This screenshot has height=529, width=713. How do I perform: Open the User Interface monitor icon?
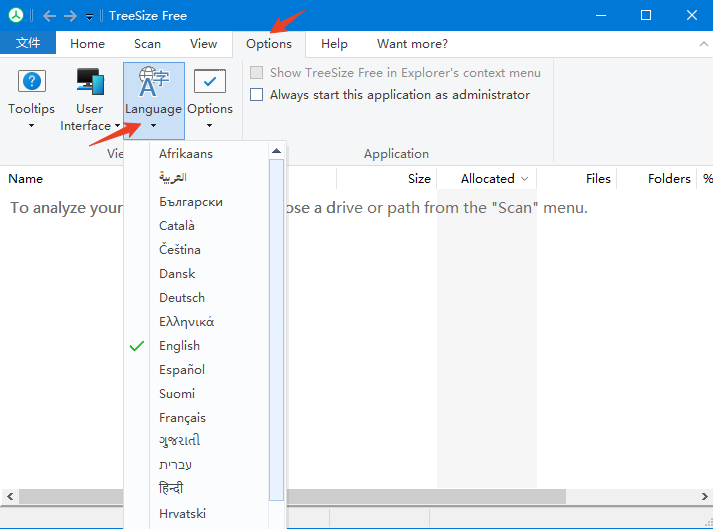click(x=89, y=82)
